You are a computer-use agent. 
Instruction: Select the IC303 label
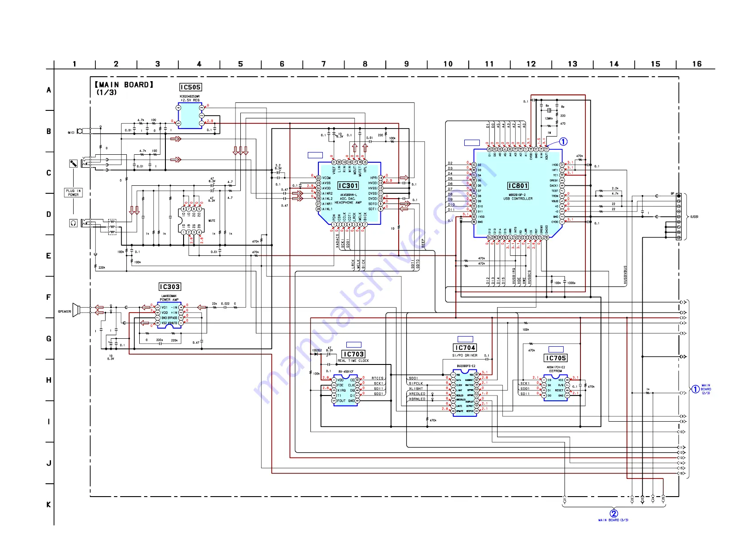coord(170,287)
